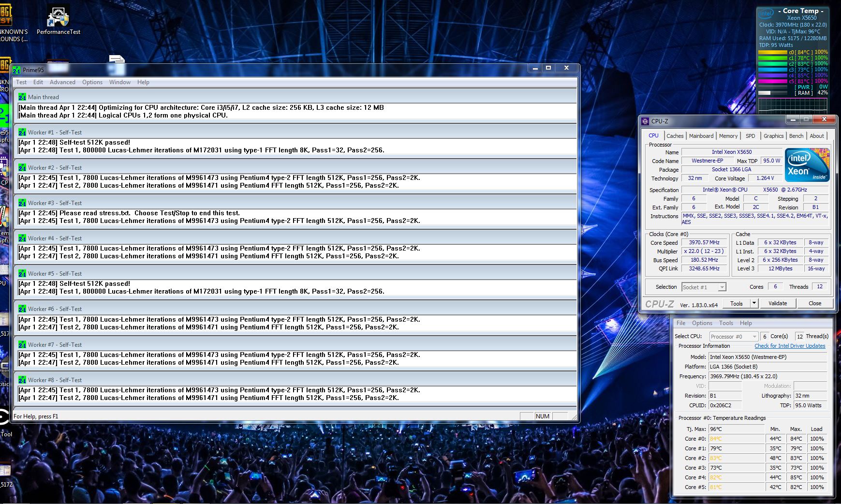Click the 'Please read stress.txt' line in Worker #3

click(129, 213)
